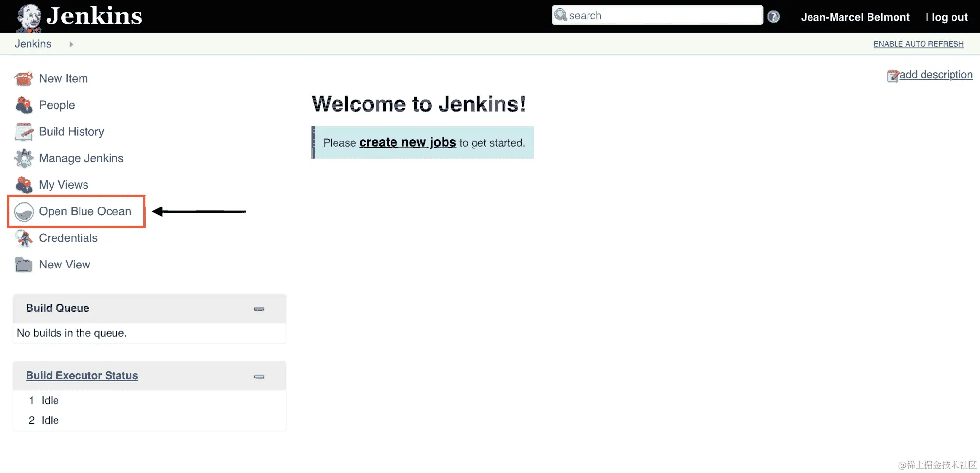Click the Welcome to Jenkins! heading
Image resolution: width=980 pixels, height=473 pixels.
tap(419, 104)
